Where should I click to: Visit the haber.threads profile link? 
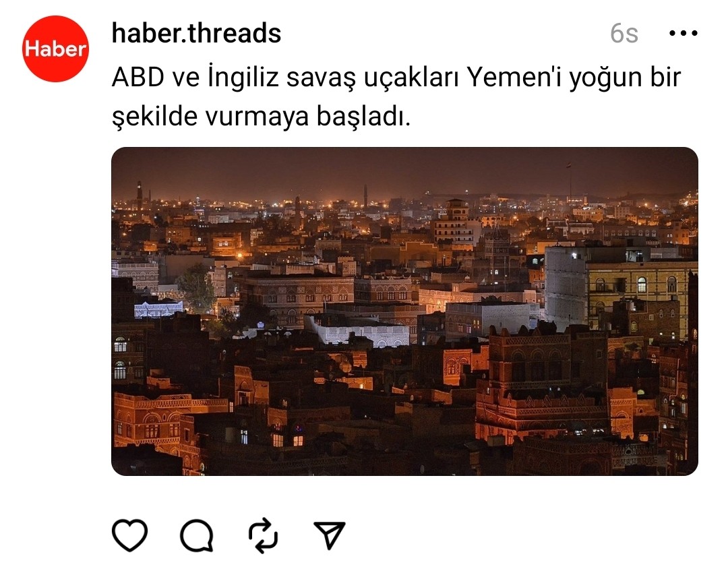[x=196, y=34]
